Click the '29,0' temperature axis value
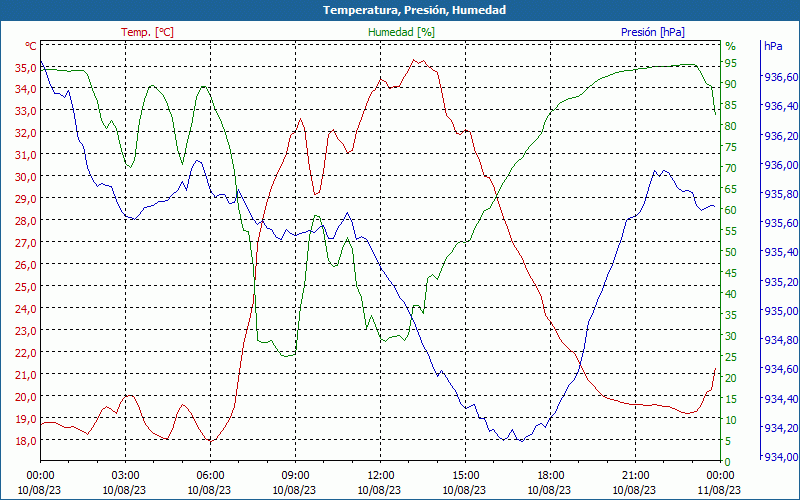 (x=26, y=198)
